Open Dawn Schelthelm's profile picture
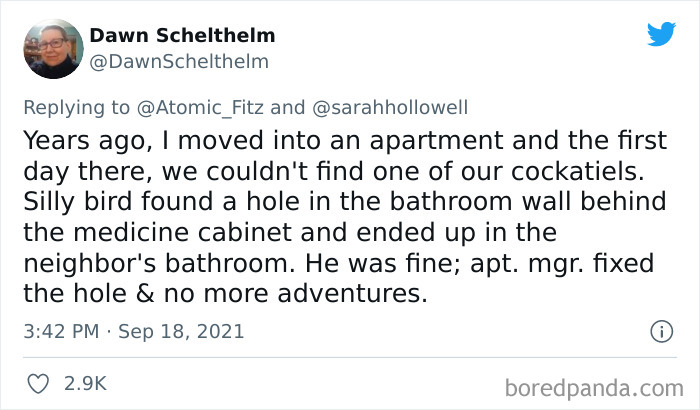Screen dimensions: 700x410 51,49
